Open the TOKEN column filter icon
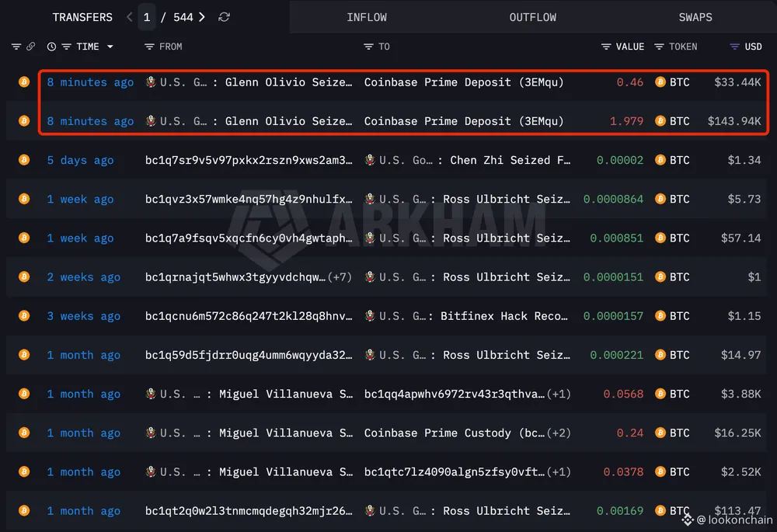Viewport: 777px width, 532px height. [659, 47]
